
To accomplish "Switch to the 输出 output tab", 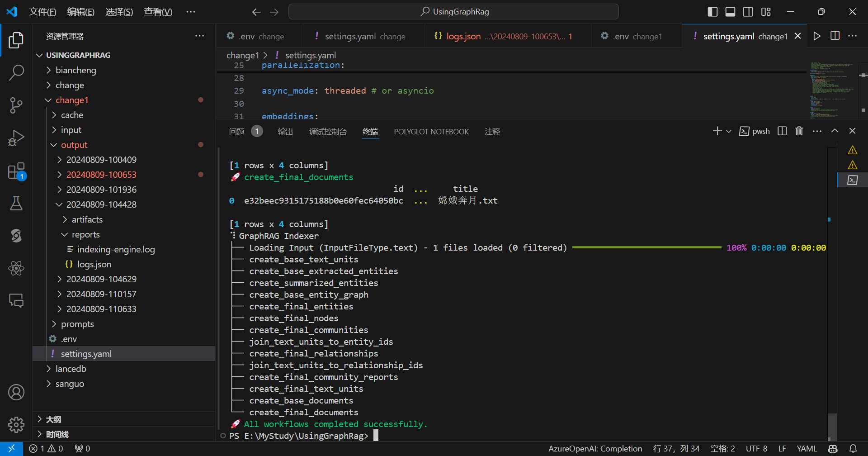I will click(x=285, y=132).
